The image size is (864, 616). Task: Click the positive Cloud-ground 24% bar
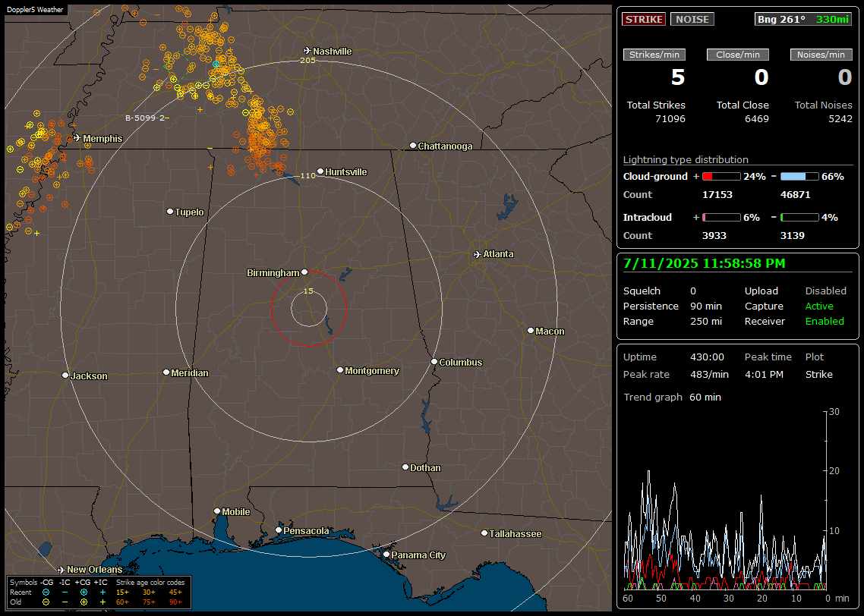(721, 177)
